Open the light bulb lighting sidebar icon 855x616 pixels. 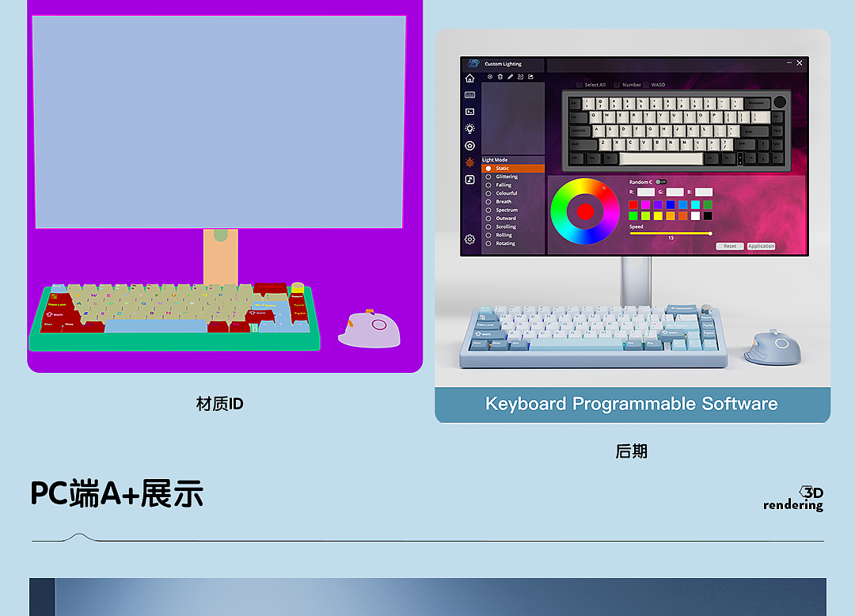(469, 128)
